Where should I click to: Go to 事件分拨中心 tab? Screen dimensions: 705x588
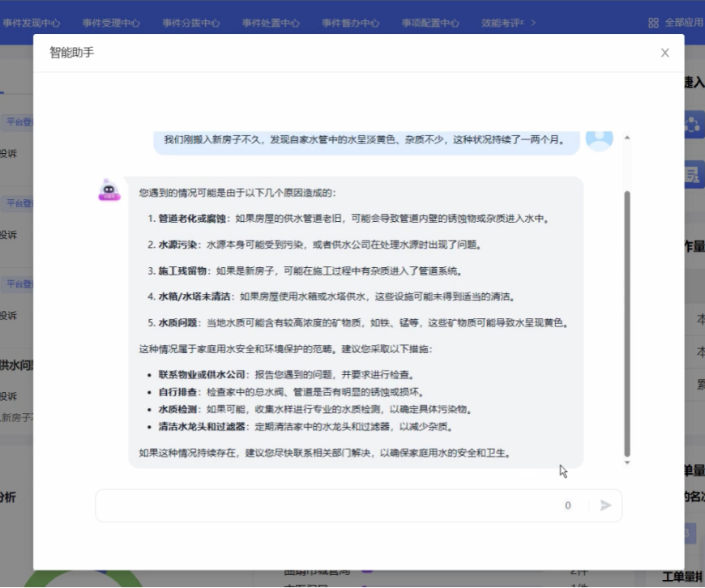coord(190,23)
